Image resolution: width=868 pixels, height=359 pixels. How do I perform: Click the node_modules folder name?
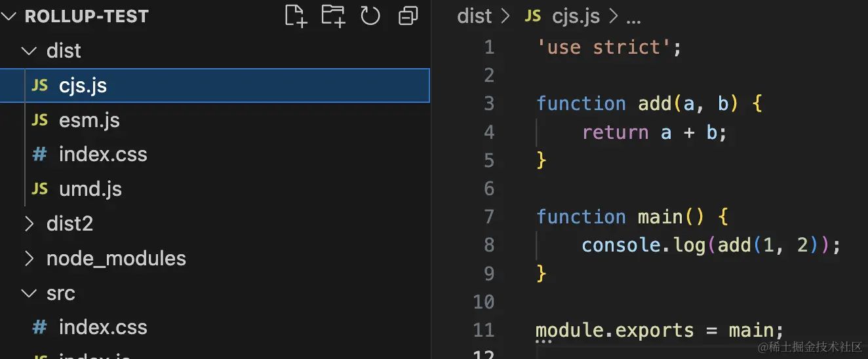(x=116, y=259)
